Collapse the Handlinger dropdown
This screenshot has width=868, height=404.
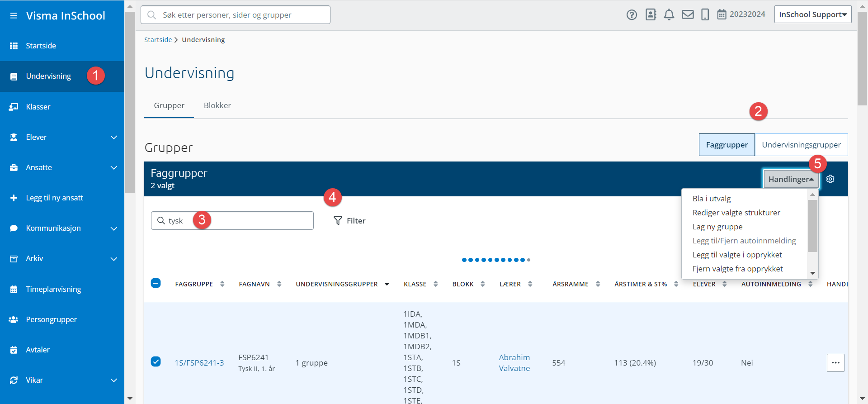[x=791, y=179]
